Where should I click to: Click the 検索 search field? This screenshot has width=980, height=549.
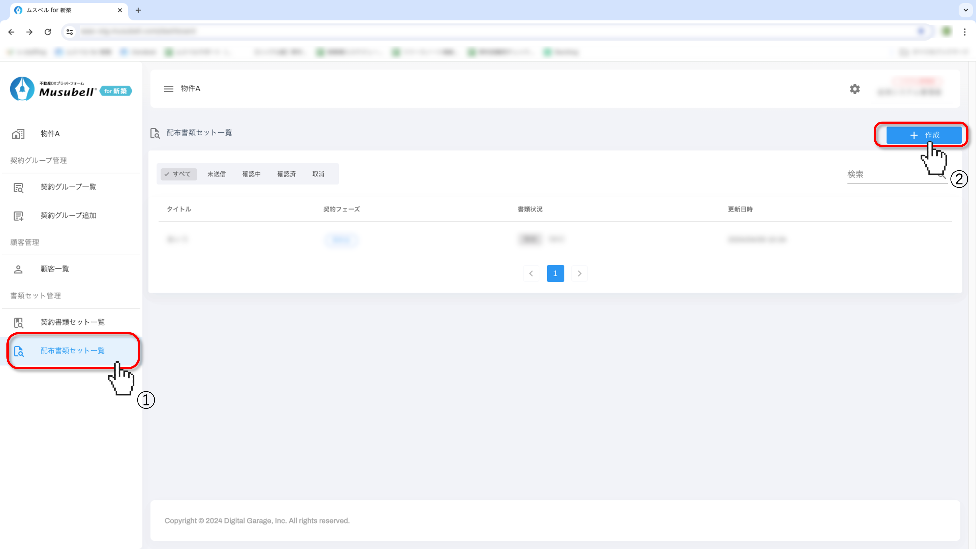890,175
